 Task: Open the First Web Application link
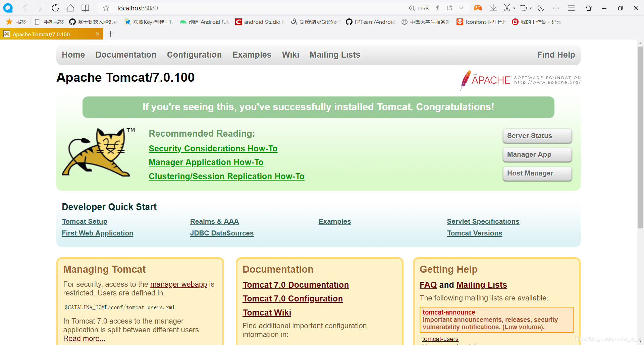point(97,233)
